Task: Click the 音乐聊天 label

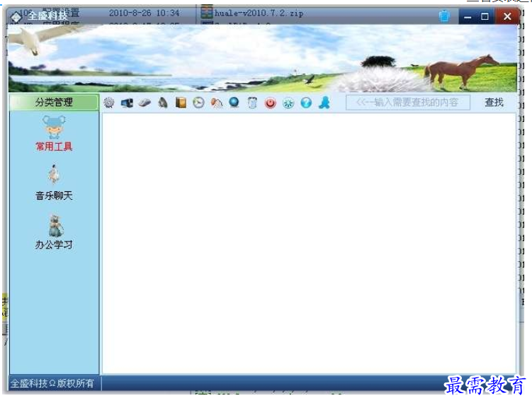Action: [54, 195]
